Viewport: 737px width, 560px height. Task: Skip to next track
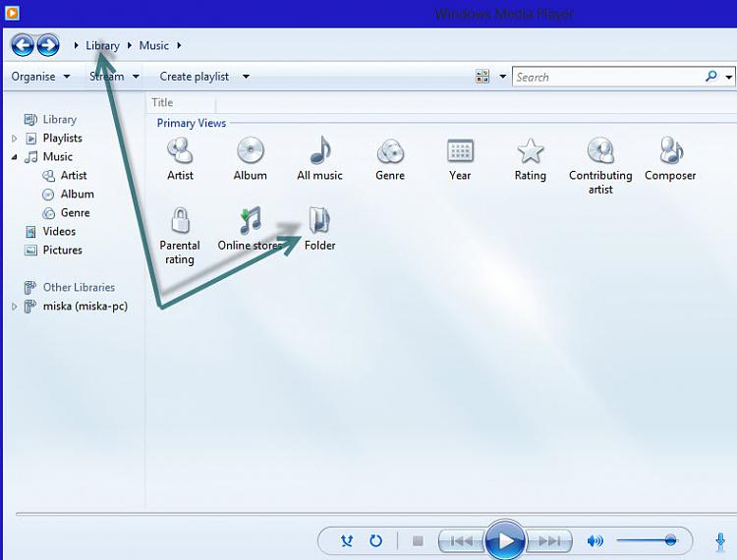coord(549,541)
